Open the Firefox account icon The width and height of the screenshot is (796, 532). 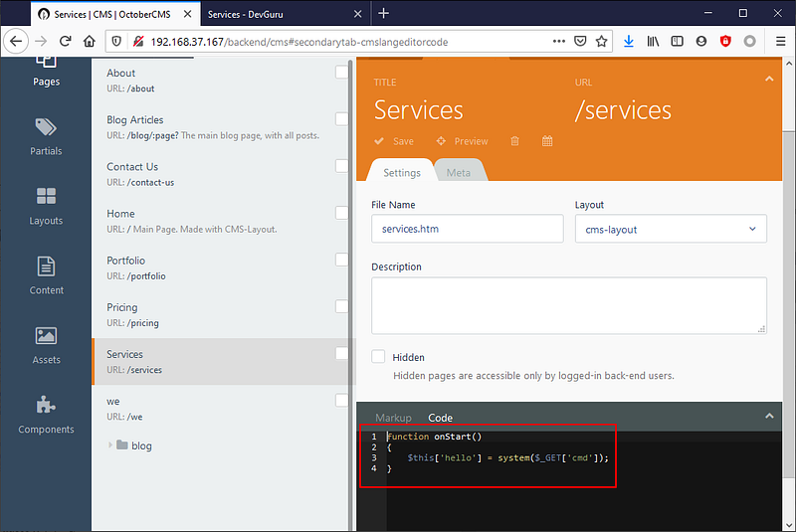(701, 41)
